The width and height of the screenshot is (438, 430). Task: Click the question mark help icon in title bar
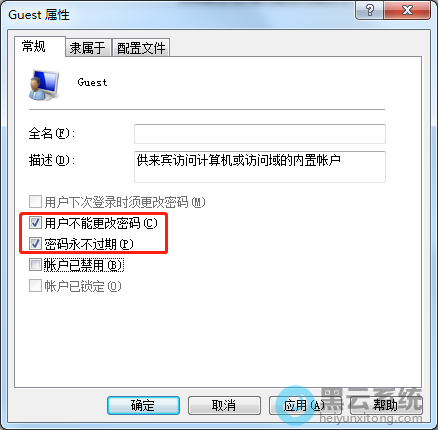coord(369,10)
